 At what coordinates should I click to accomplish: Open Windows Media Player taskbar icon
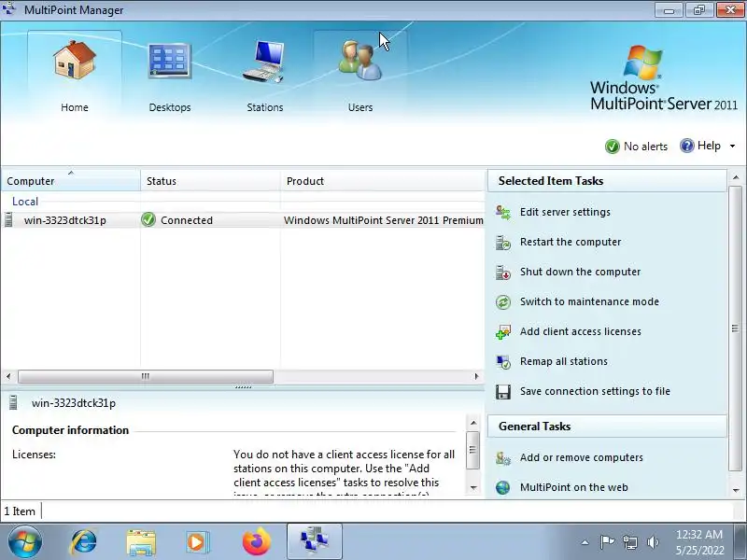(x=196, y=542)
